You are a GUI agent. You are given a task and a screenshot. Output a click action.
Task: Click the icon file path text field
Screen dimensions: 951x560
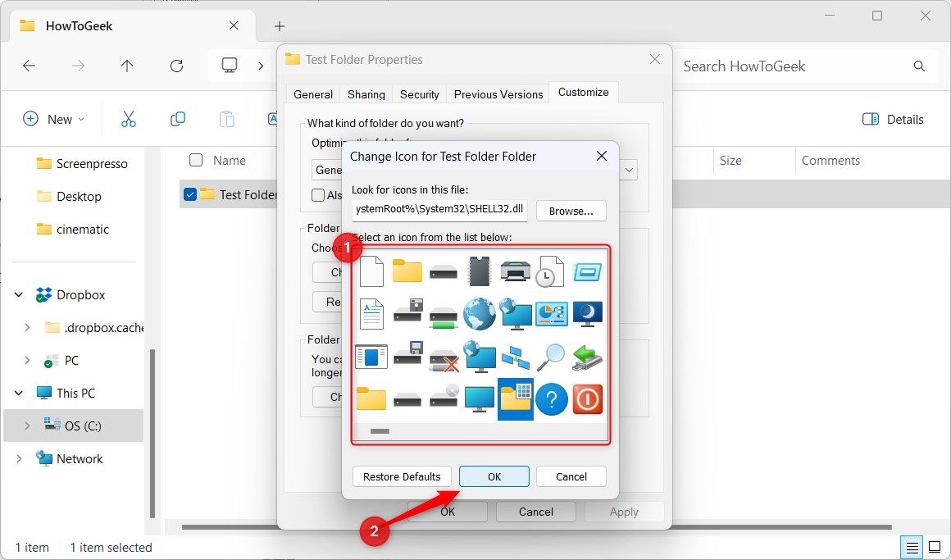439,209
